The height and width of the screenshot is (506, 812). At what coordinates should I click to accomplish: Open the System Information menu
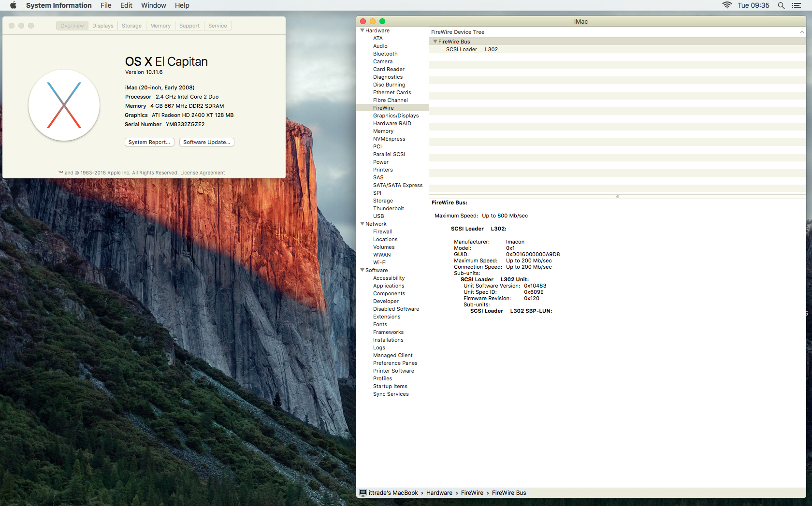point(58,5)
